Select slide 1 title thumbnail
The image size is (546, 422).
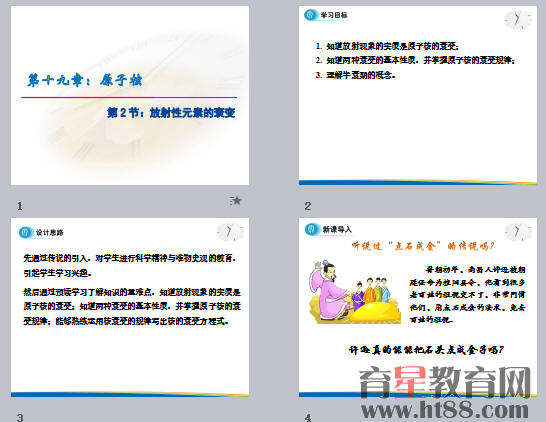click(130, 95)
